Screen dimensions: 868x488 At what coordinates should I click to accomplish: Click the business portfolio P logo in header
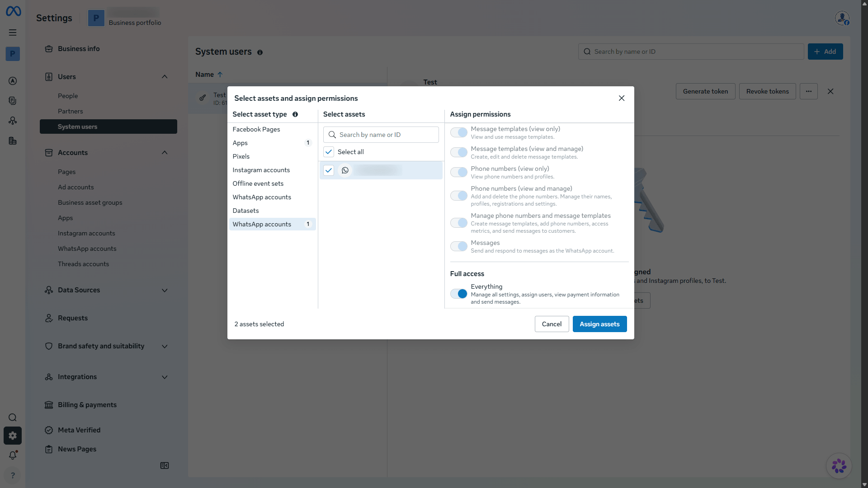click(x=96, y=18)
